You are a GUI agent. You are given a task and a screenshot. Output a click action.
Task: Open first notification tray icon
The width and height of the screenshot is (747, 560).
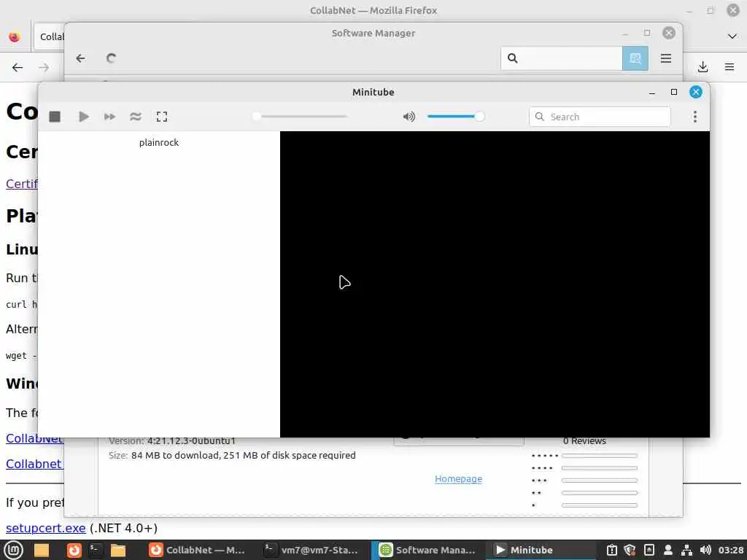point(612,550)
